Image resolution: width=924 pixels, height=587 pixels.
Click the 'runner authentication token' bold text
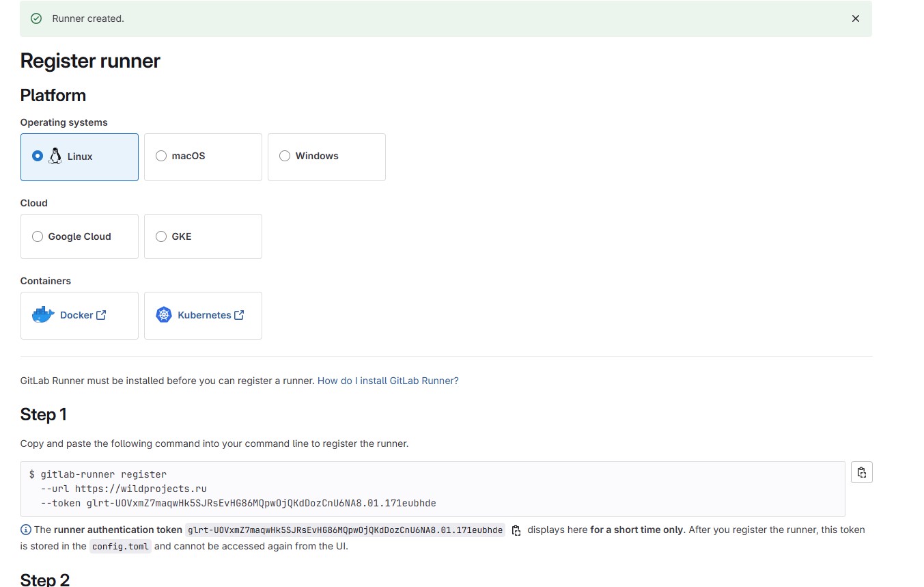click(117, 530)
